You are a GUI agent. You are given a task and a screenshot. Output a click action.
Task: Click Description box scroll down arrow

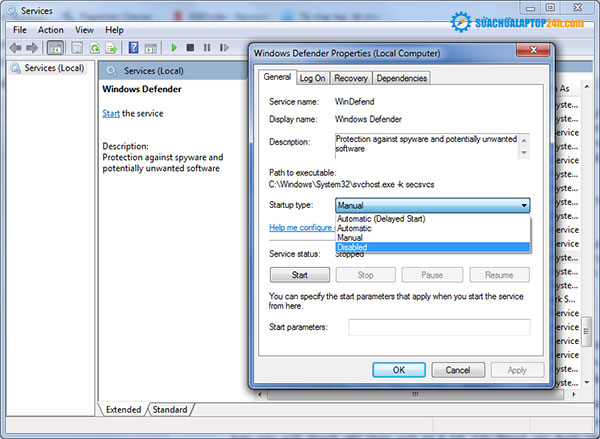(524, 152)
